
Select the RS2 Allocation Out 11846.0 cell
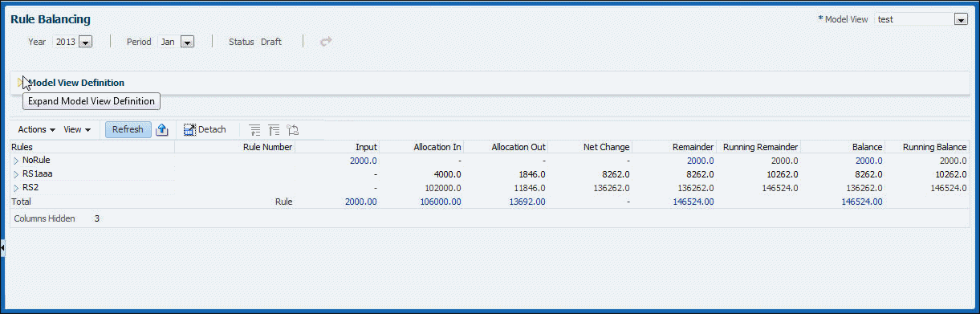pyautogui.click(x=530, y=188)
